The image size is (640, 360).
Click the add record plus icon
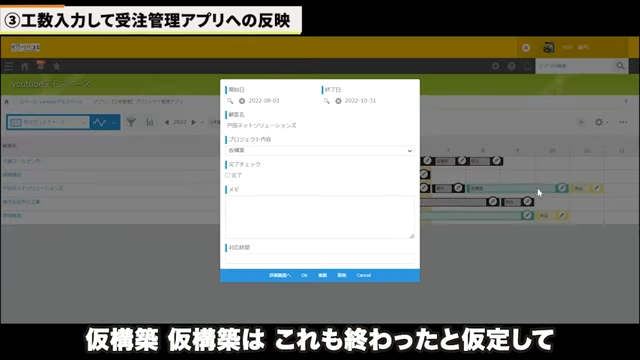click(x=581, y=122)
